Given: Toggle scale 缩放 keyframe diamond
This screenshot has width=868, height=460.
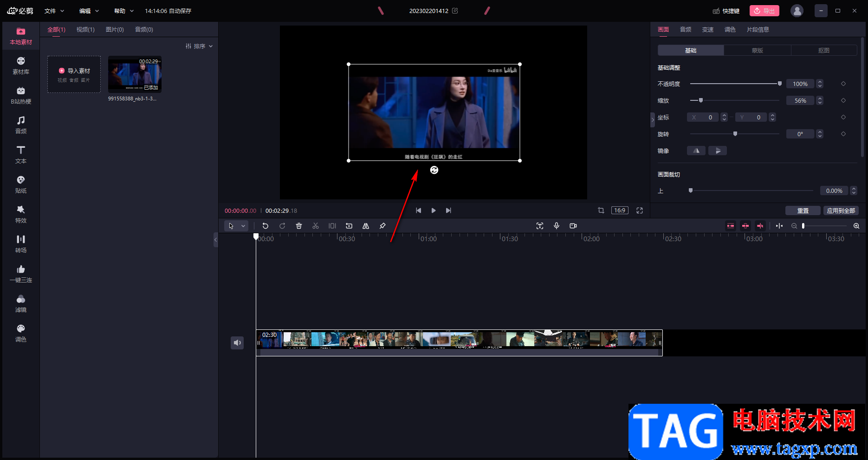Looking at the screenshot, I should coord(843,100).
